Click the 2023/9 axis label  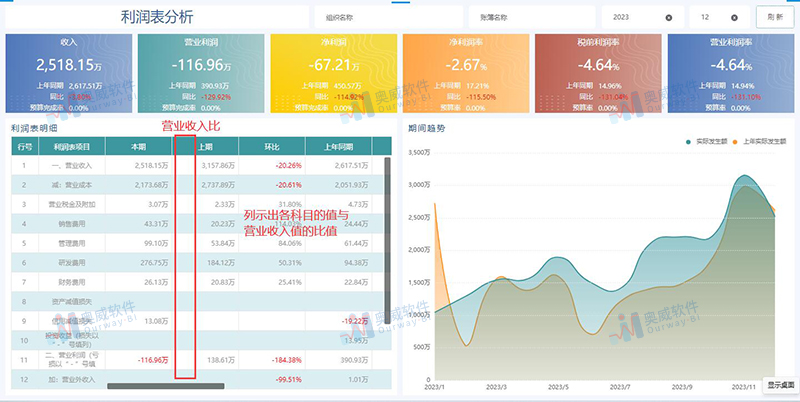pos(682,387)
